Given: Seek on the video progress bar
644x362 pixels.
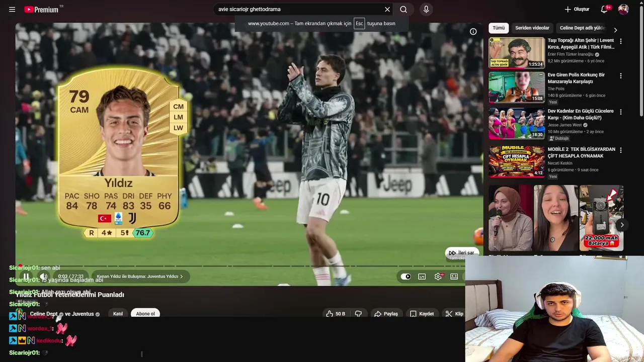Looking at the screenshot, I should 240,266.
